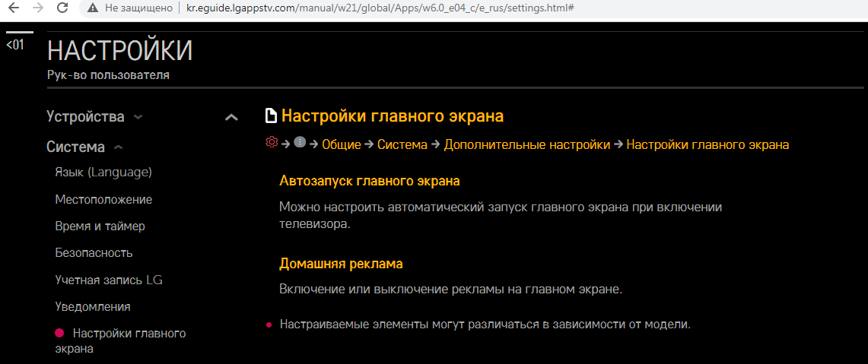Click the Не защищено security label

pos(138,8)
